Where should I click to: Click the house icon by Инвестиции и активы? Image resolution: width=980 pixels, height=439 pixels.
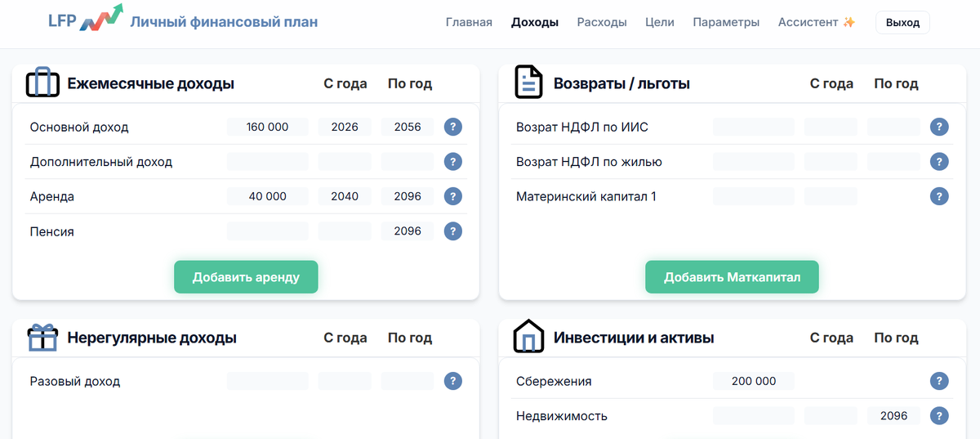click(529, 337)
